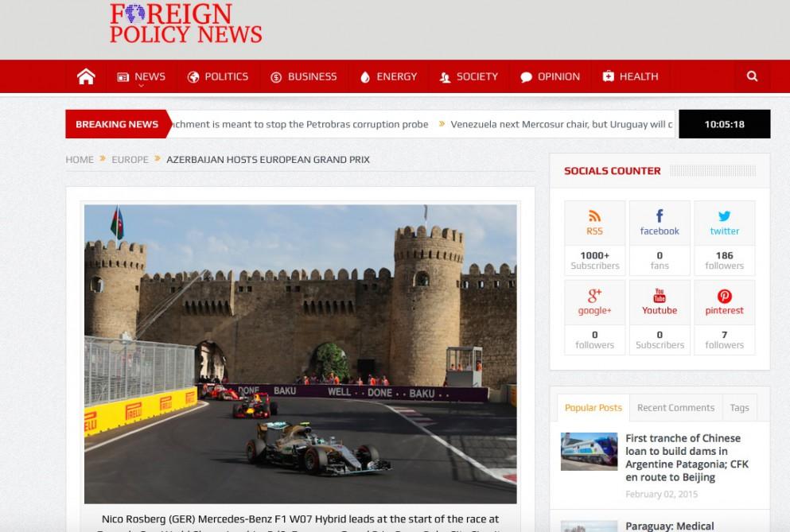Click the Foreign Policy News logo
This screenshot has width=790, height=532.
(x=185, y=24)
